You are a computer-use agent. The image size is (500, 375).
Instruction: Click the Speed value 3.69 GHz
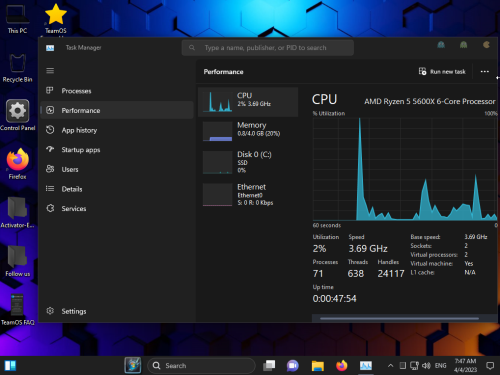pos(368,249)
